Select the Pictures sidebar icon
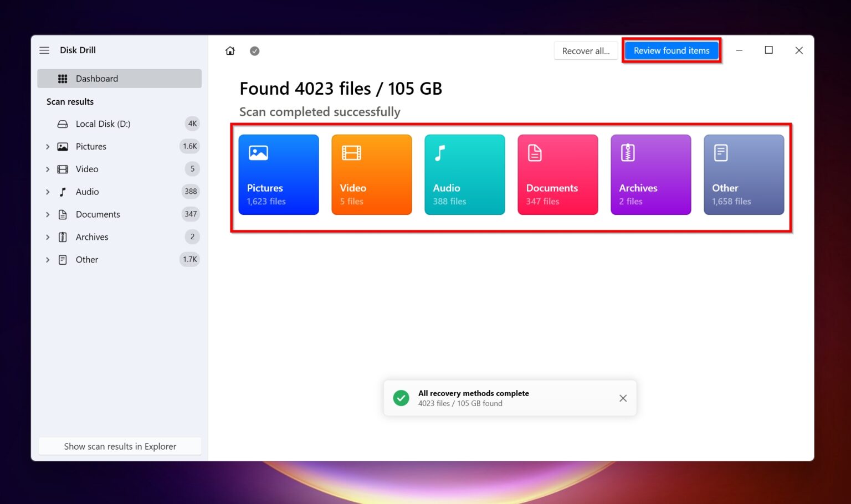This screenshot has height=504, width=851. [x=62, y=146]
